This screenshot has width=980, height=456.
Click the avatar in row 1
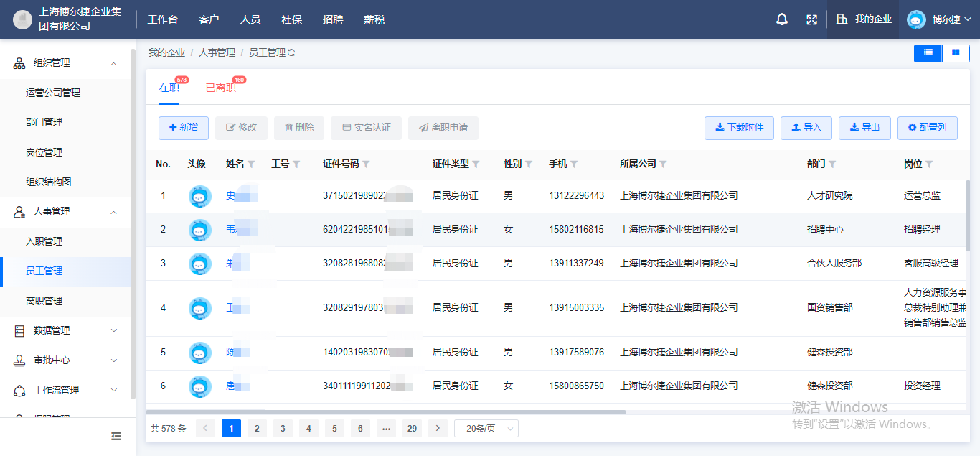[x=200, y=196]
